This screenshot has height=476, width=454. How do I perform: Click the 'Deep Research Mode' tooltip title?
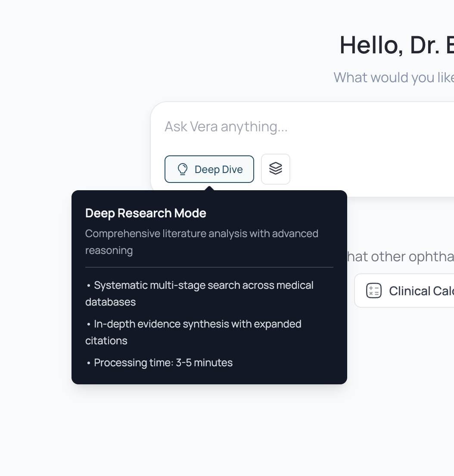tap(146, 213)
